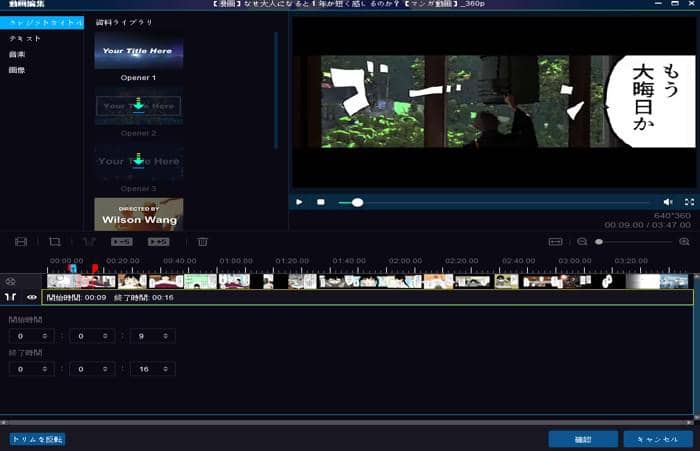Minimize the video editor window
This screenshot has width=700, height=451.
[658, 3]
